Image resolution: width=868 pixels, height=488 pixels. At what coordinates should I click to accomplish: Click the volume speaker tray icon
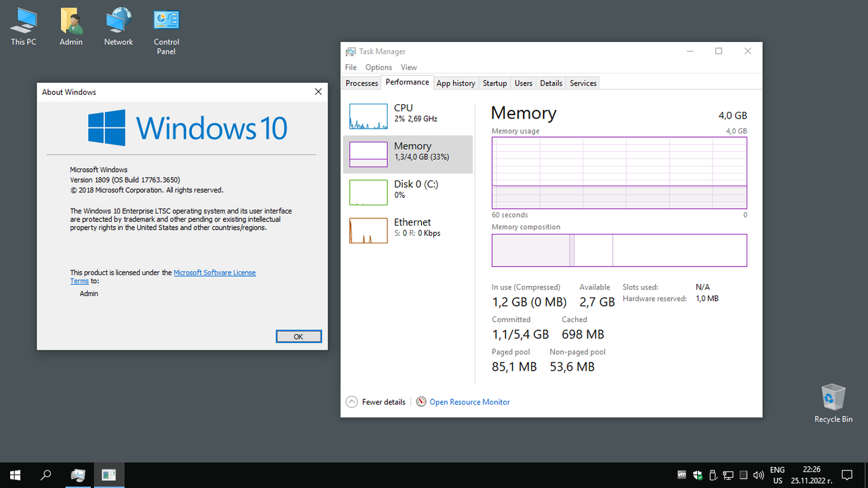pyautogui.click(x=759, y=475)
